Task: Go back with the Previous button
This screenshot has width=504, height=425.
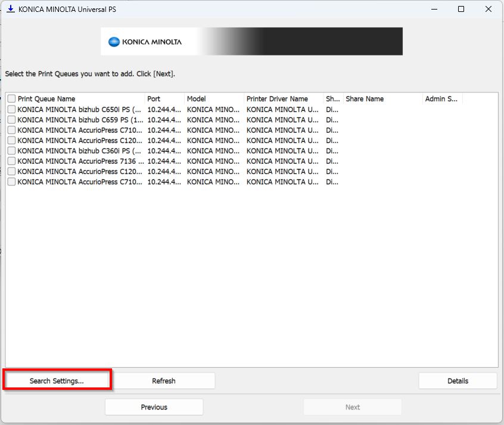Action: tap(154, 407)
